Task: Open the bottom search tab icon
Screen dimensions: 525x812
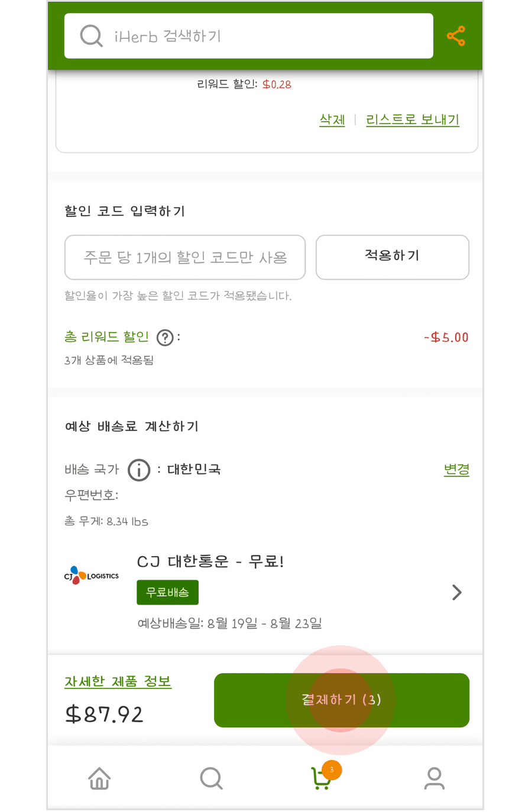Action: click(211, 778)
